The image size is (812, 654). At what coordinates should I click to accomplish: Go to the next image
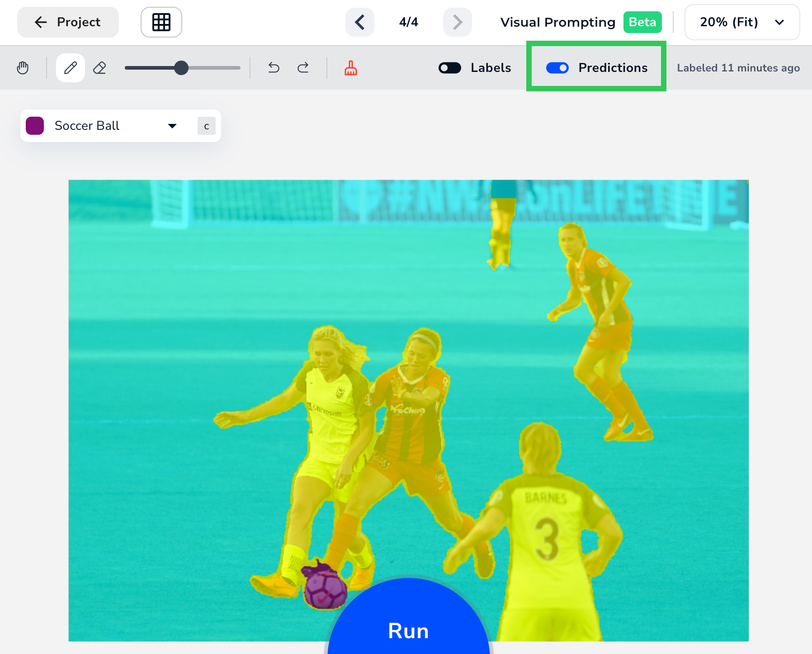[x=458, y=22]
